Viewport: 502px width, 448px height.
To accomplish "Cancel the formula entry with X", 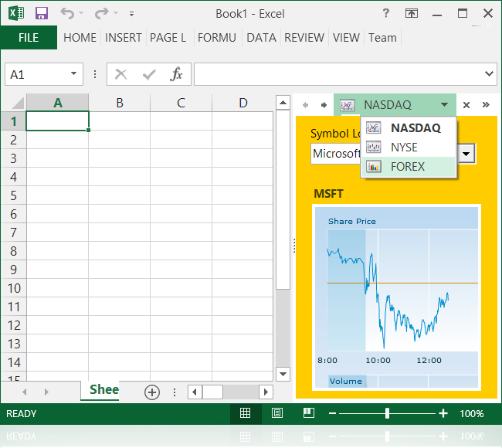I will coord(120,74).
